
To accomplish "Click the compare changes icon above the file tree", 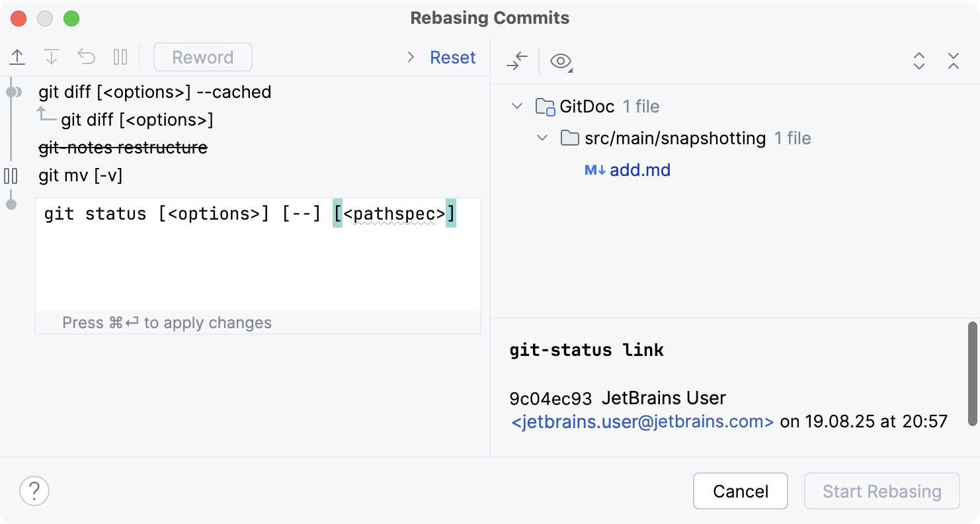I will 516,60.
